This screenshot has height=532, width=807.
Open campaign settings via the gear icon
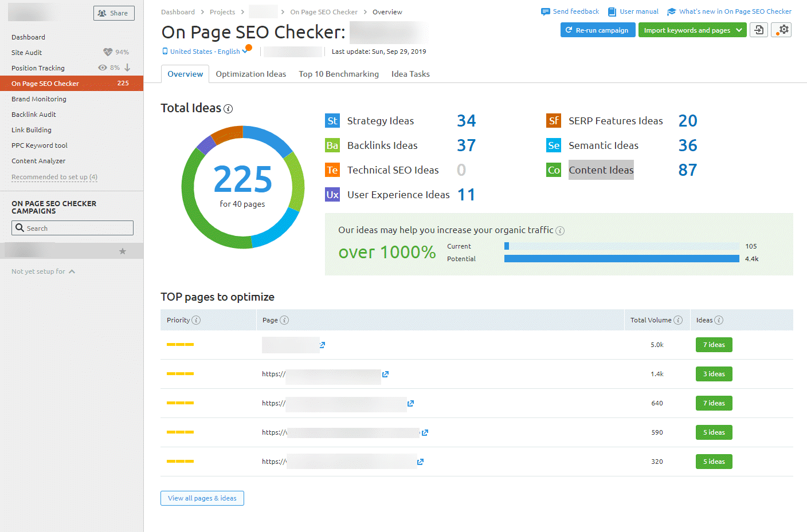781,29
